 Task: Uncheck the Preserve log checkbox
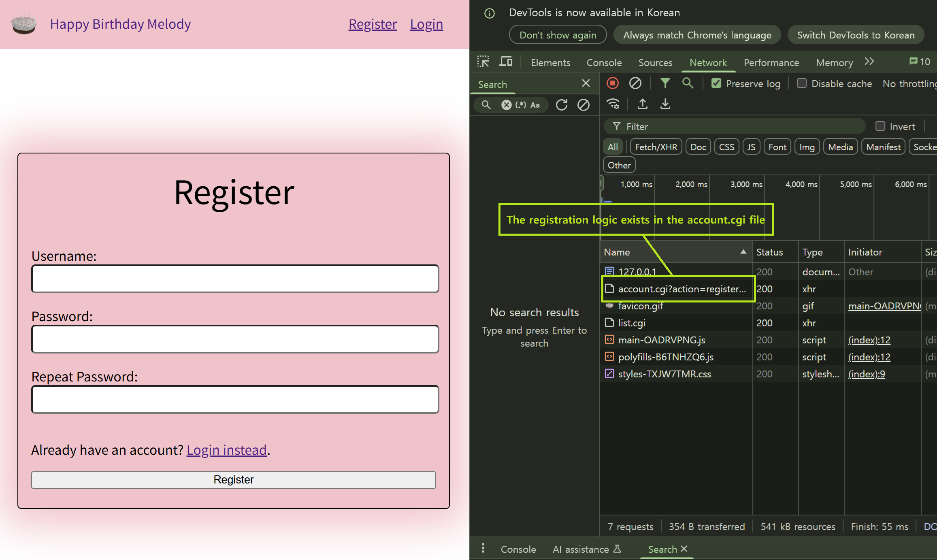(x=716, y=83)
